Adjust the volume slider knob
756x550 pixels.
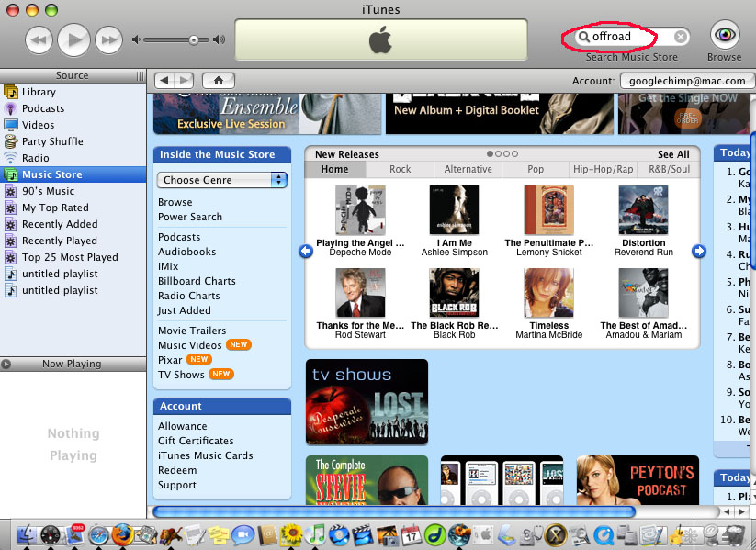click(x=193, y=39)
